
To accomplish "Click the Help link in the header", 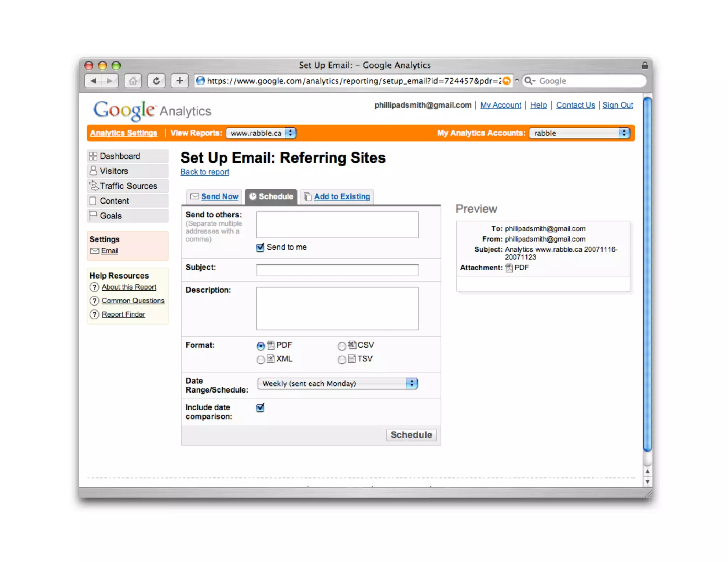I will pyautogui.click(x=539, y=105).
